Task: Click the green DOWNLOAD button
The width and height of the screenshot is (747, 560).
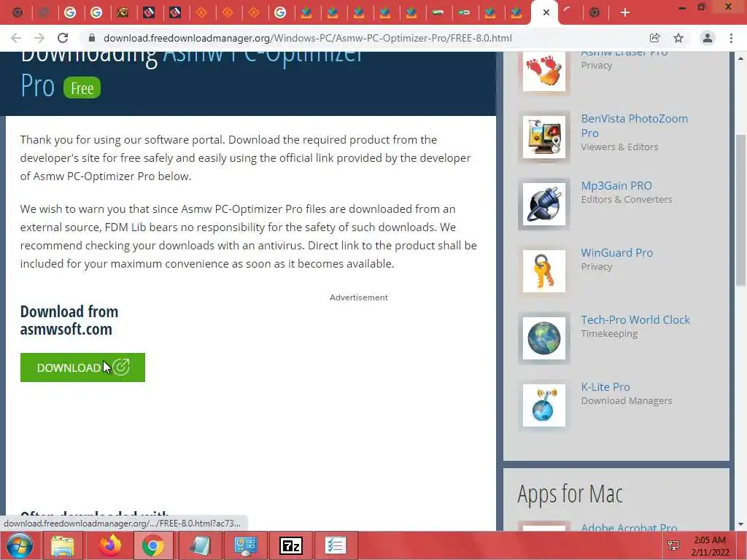Action: click(x=82, y=367)
